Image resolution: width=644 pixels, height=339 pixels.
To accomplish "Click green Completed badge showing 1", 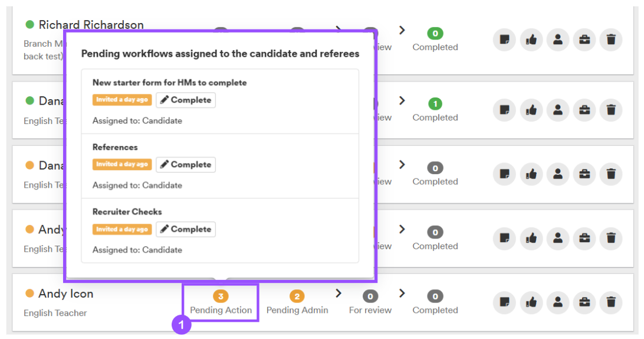I will click(x=435, y=104).
